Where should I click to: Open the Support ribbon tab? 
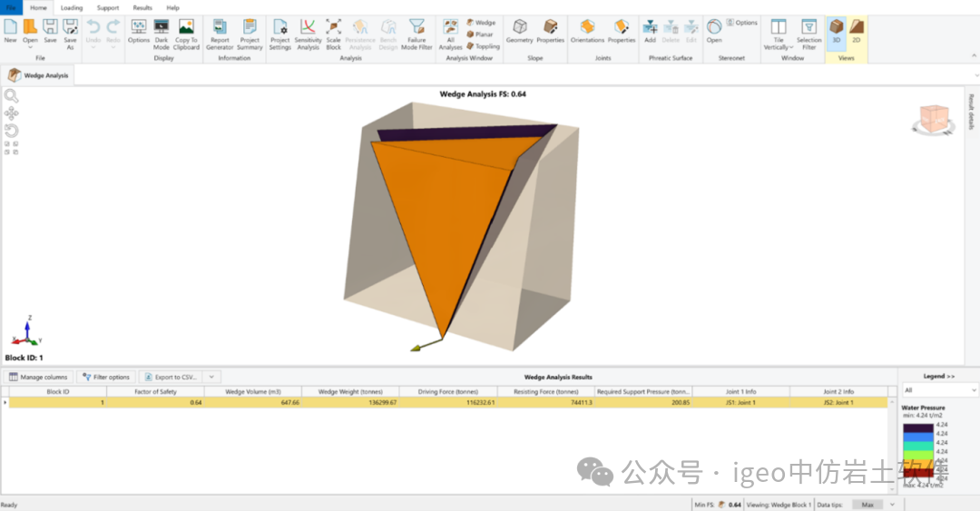107,7
